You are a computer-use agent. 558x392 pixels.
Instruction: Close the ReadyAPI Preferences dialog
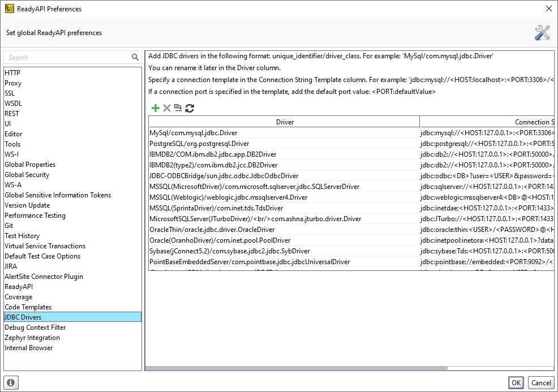pos(549,8)
